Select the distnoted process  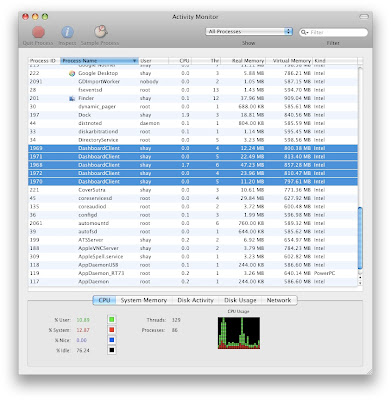(x=193, y=123)
